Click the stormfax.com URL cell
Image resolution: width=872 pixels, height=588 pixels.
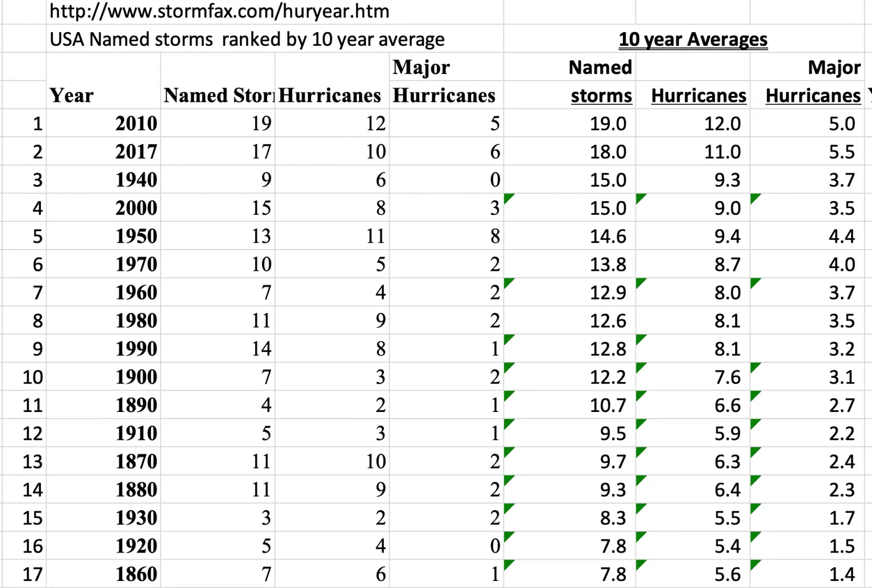219,11
